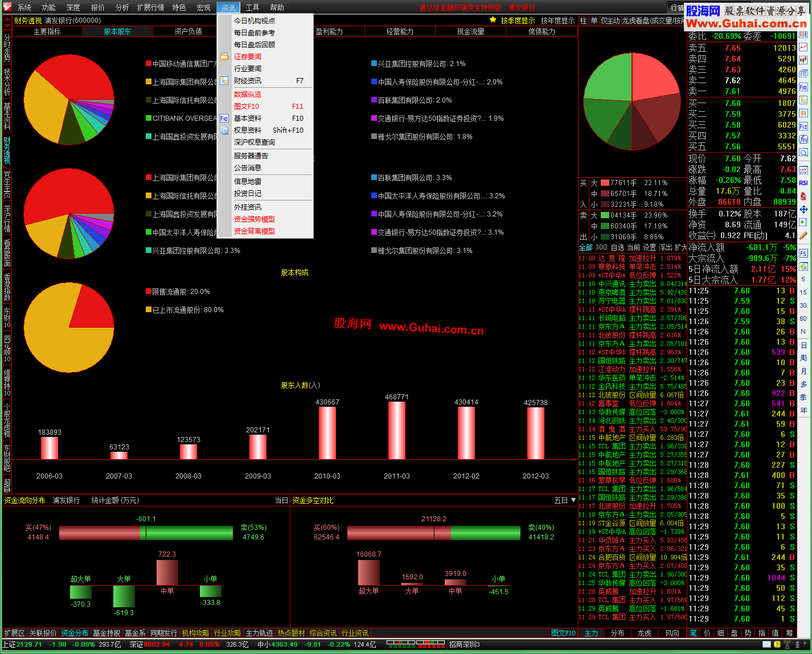Open the quote list icon in right toolbar
Screen dimensions: 812x654
tap(803, 34)
